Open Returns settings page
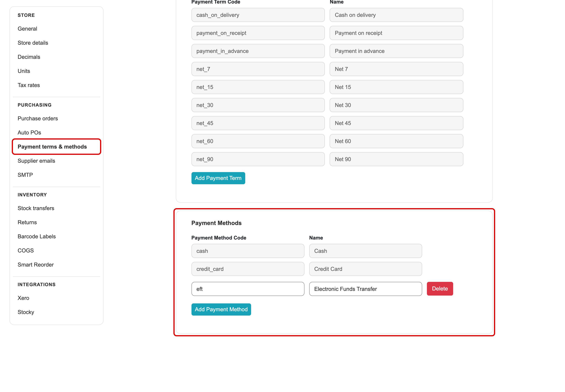565x392 pixels. (27, 222)
